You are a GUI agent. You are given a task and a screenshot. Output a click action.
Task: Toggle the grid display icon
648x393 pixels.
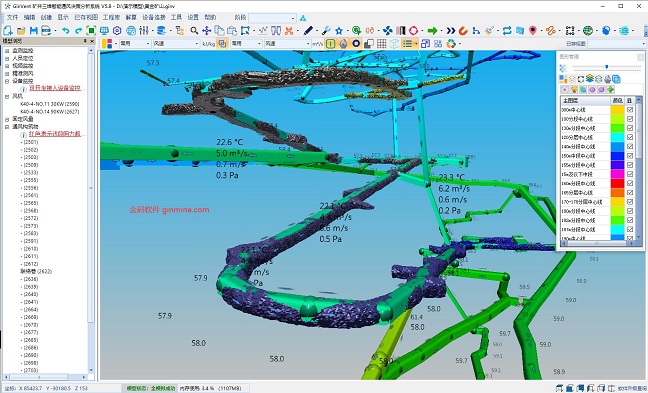pos(381,43)
